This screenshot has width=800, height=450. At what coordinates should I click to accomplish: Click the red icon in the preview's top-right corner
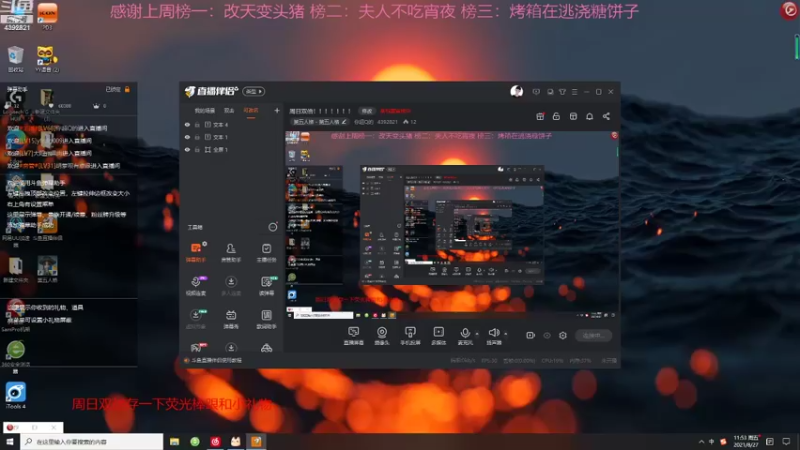click(x=614, y=135)
